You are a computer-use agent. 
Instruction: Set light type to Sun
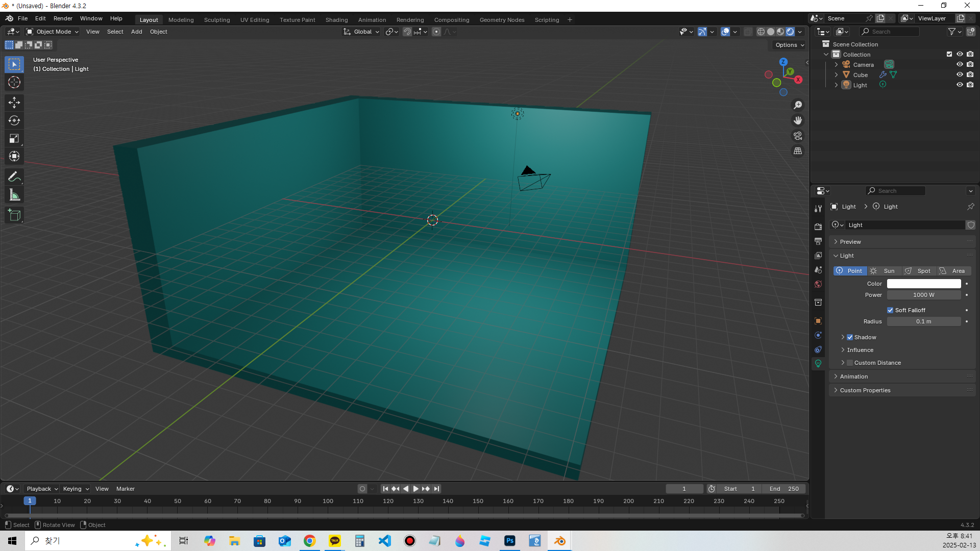(885, 271)
